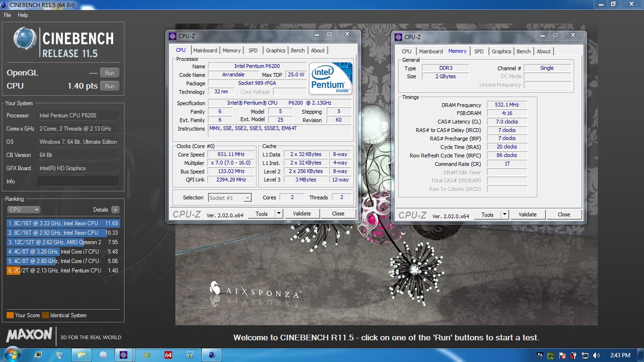Open Mainboard tab in right CPU-Z window
644x362 pixels.
point(431,51)
